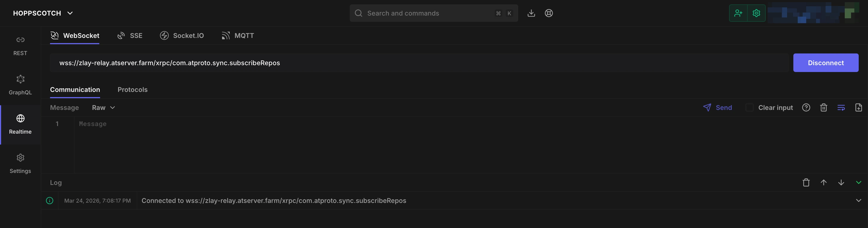The image size is (868, 228).
Task: Open the message help question icon
Action: (806, 108)
